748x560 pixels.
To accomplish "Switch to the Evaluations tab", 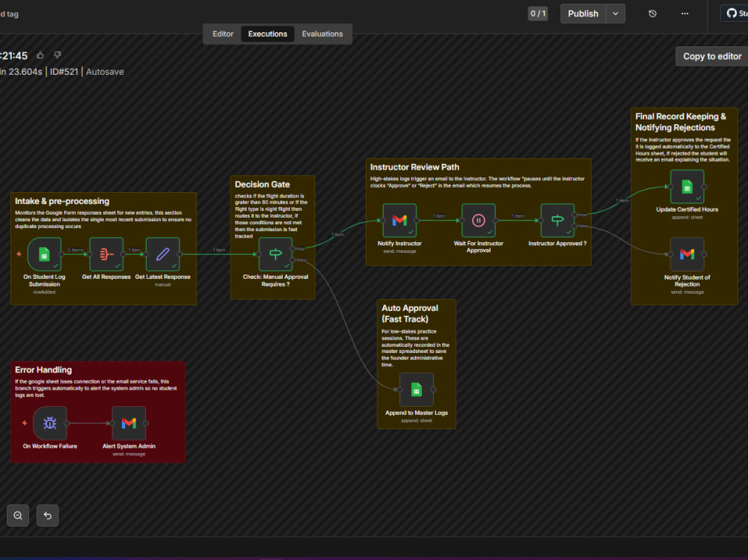I will pos(322,34).
